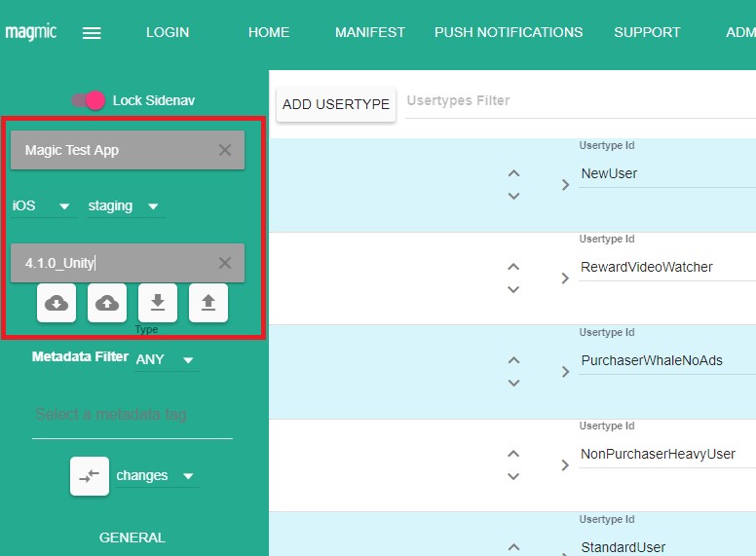Click the ADD USERTYPE button

point(336,104)
